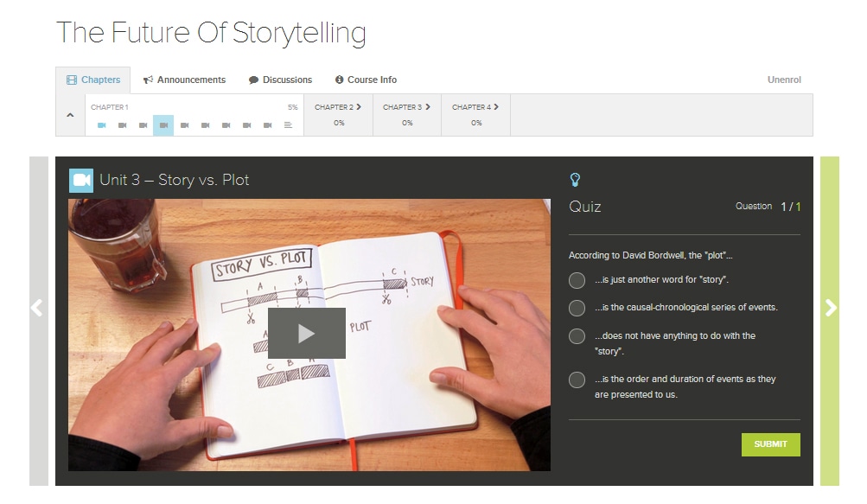Collapse the chapter navigation with the up chevron

click(x=70, y=114)
